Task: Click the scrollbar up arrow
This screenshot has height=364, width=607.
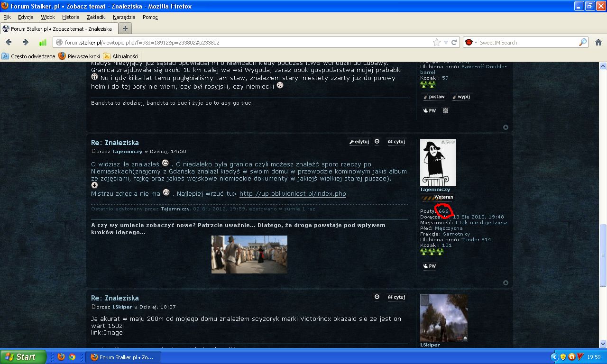Action: (603, 66)
